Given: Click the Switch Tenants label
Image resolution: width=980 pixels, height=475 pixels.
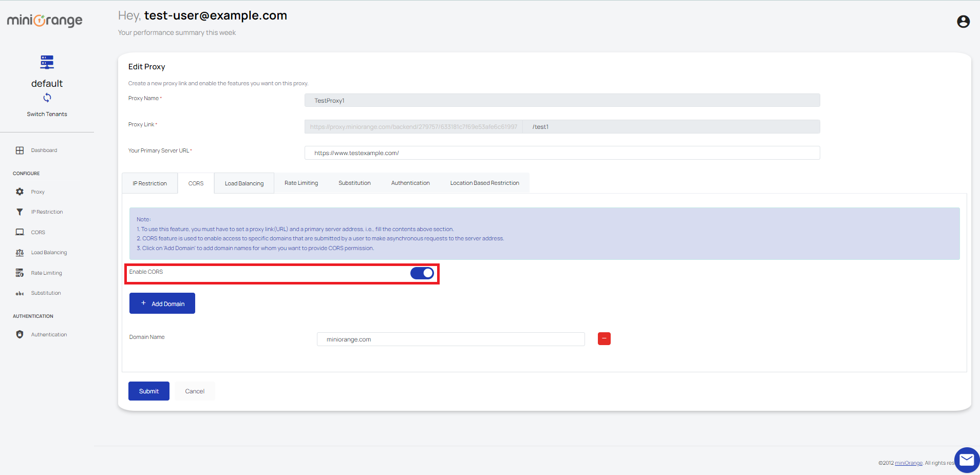Looking at the screenshot, I should pos(47,114).
